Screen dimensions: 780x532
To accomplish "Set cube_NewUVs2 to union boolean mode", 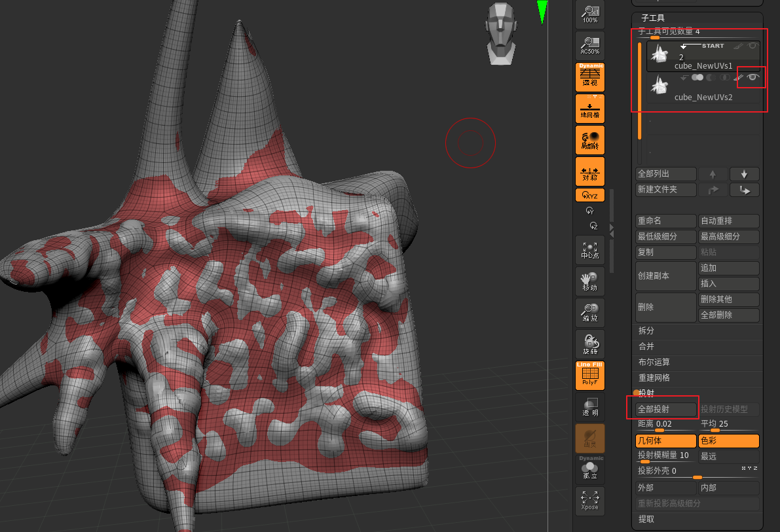I will tap(697, 77).
